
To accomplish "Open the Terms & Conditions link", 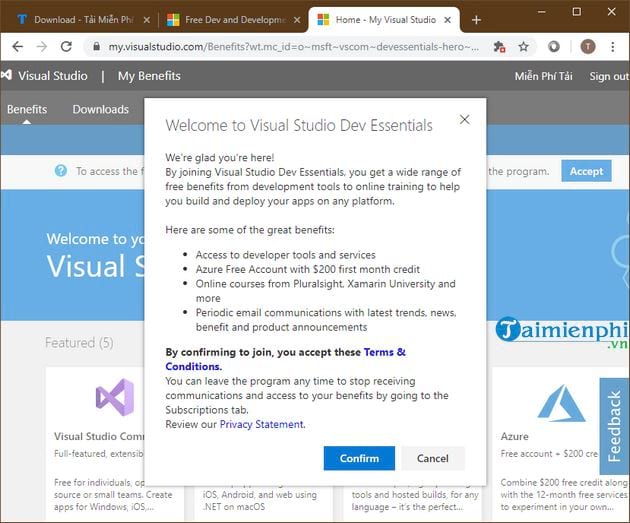I will 285,359.
